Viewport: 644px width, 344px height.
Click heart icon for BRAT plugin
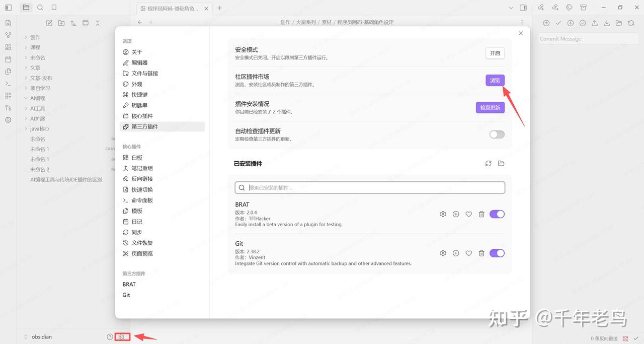pos(469,214)
